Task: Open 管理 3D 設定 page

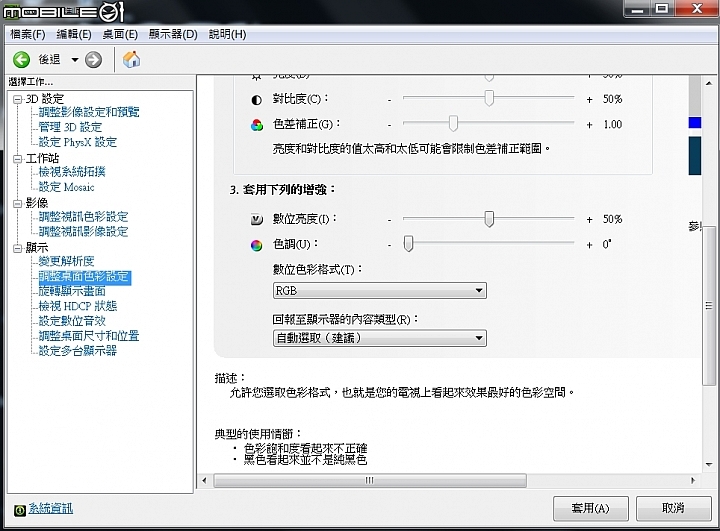Action: click(70, 127)
